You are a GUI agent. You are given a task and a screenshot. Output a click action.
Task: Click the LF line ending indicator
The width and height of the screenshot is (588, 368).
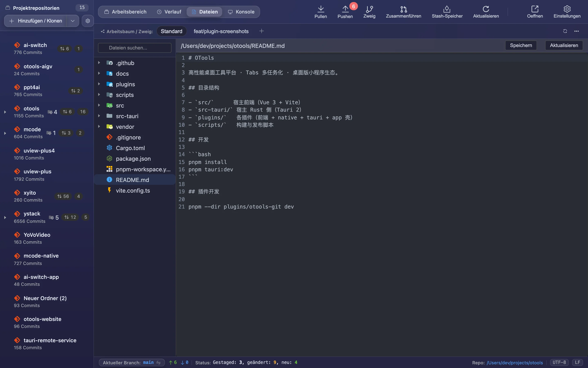(x=578, y=362)
